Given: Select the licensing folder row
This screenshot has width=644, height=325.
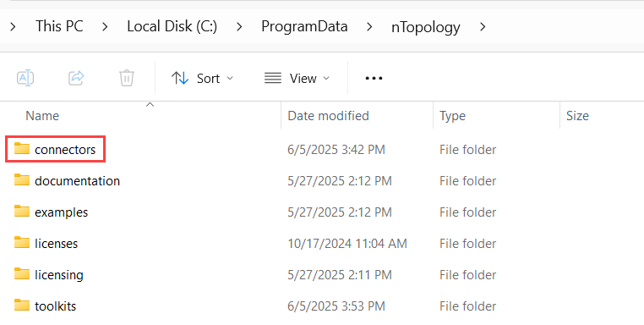Looking at the screenshot, I should pos(322,274).
